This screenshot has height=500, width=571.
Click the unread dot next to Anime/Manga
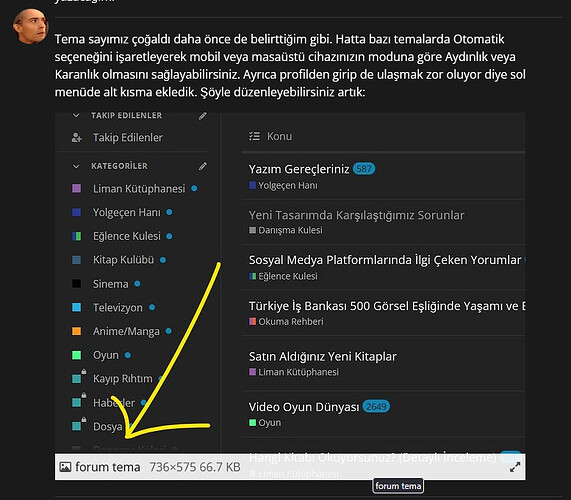(x=168, y=331)
